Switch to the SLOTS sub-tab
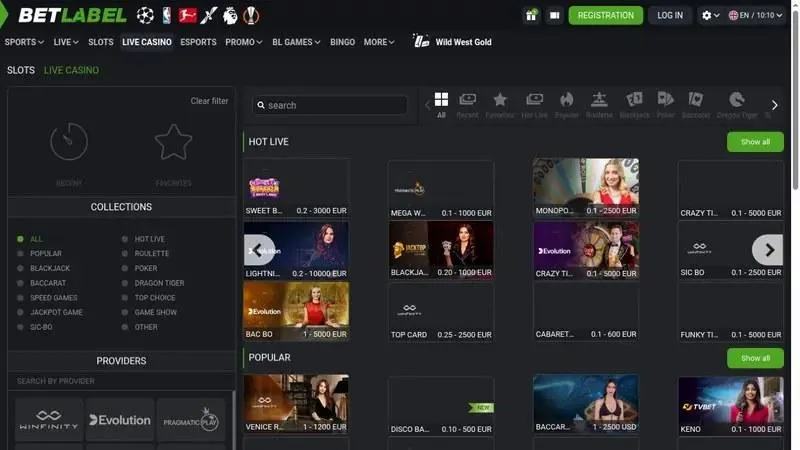800x450 pixels. [21, 70]
